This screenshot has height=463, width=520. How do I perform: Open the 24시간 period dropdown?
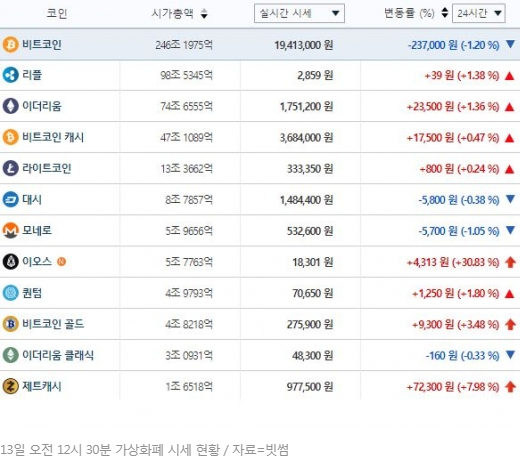(x=479, y=13)
